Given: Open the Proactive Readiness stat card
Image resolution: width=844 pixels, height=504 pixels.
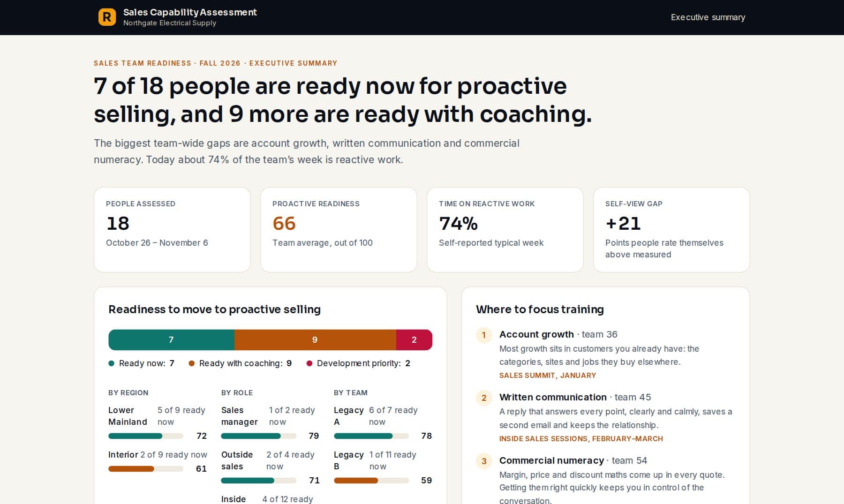Looking at the screenshot, I should click(x=339, y=230).
